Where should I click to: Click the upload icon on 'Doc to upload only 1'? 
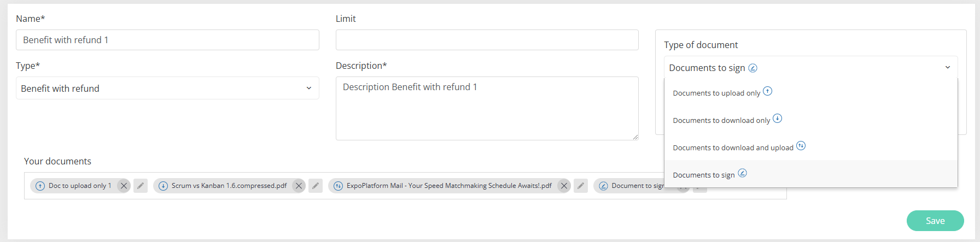click(x=40, y=186)
